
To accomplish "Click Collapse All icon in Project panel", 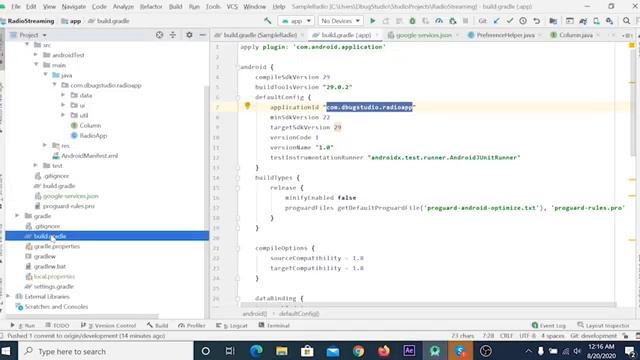I will coord(173,35).
